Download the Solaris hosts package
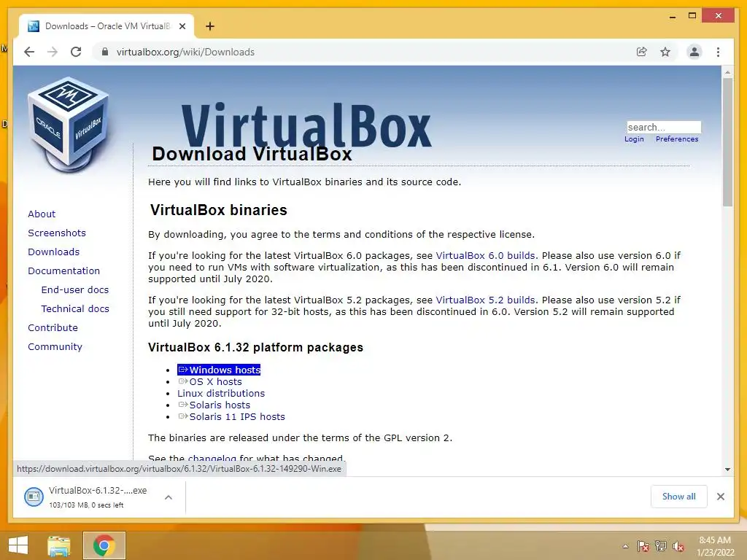Image resolution: width=747 pixels, height=560 pixels. click(x=214, y=405)
